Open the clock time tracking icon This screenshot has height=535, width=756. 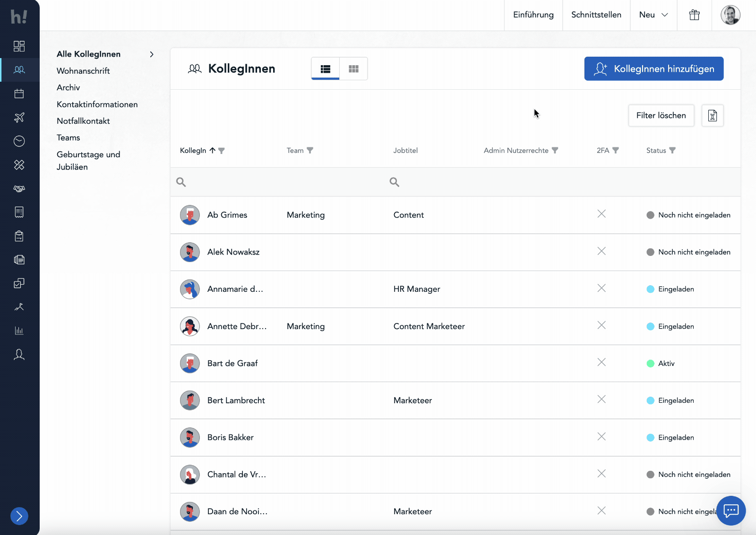(x=19, y=141)
